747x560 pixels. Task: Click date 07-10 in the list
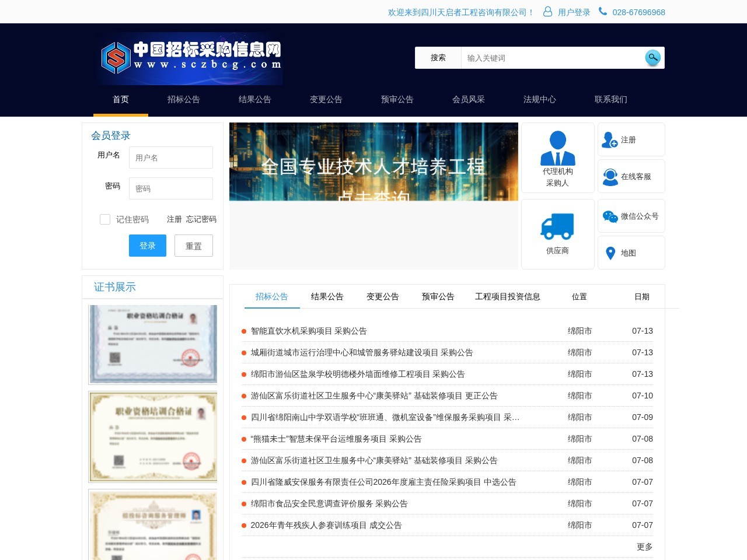[x=643, y=395]
